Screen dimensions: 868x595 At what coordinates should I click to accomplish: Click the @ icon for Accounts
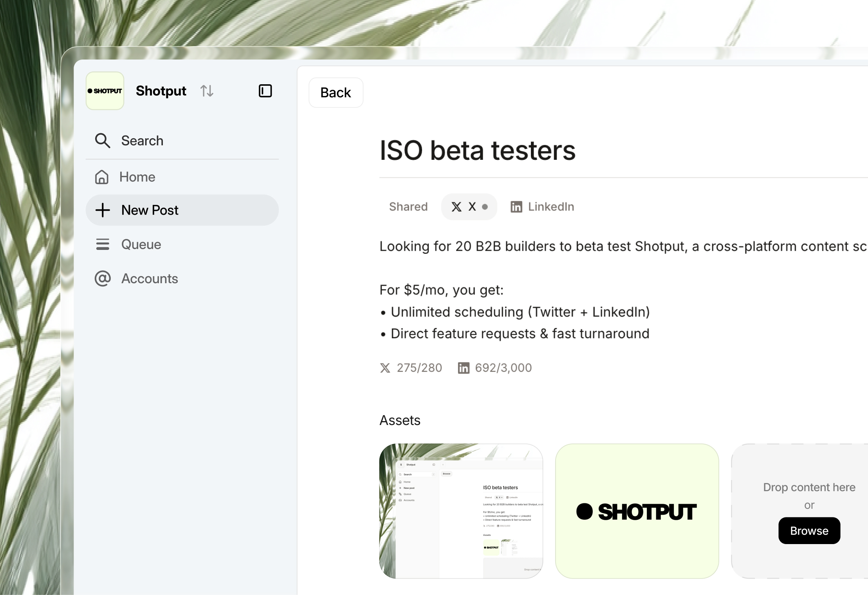[x=103, y=279]
